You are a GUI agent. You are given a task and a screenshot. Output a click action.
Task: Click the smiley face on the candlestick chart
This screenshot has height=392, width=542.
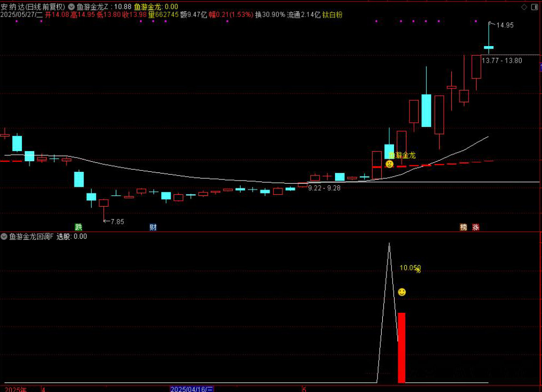coord(390,164)
